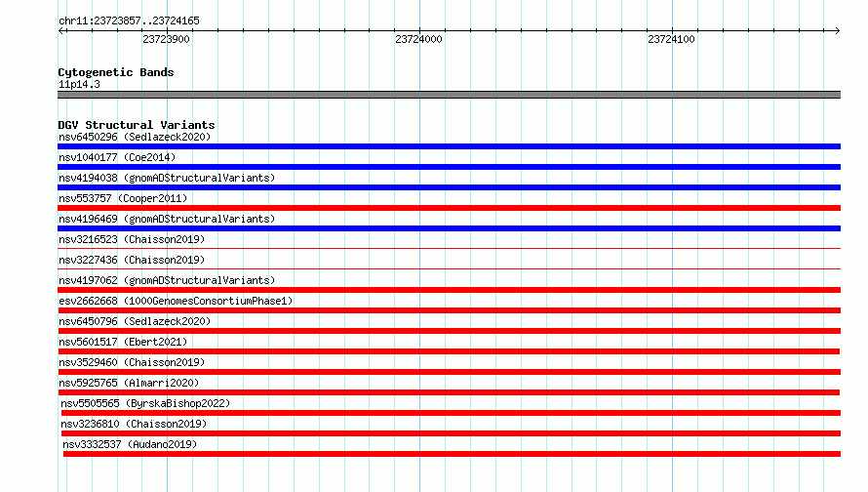The image size is (868, 492).
Task: Open variant nsv1040177 (Coe2014) label
Action: [117, 157]
